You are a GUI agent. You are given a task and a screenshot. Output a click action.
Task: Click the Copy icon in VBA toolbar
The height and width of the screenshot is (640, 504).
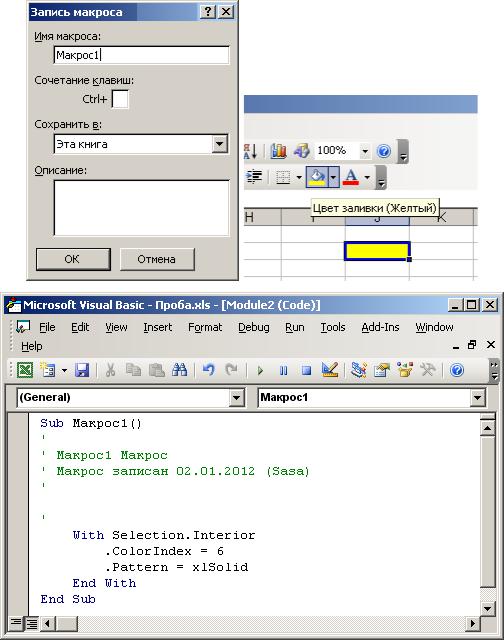click(x=133, y=370)
